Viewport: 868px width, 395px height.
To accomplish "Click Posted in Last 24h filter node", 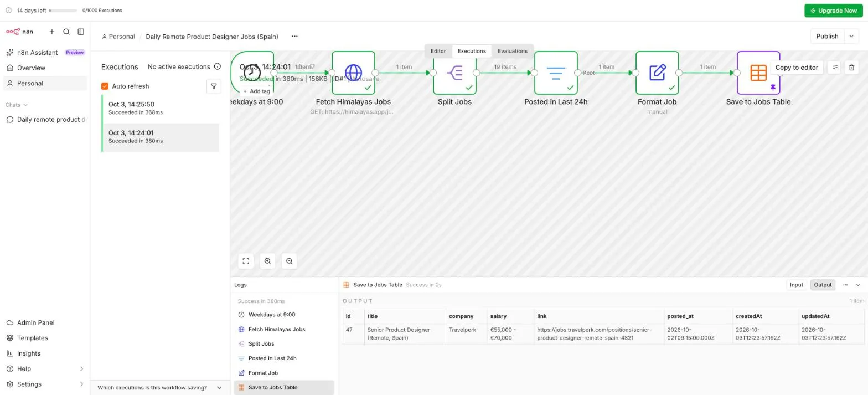I will tap(556, 73).
